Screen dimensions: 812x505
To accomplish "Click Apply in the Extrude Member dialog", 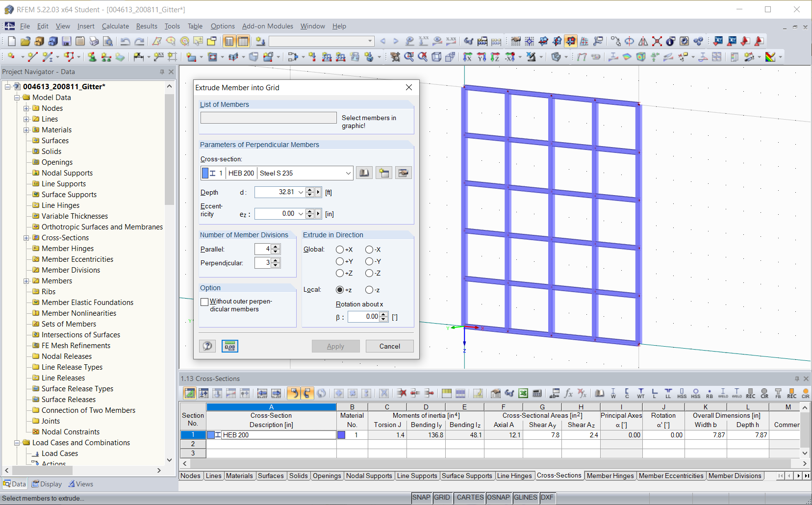I will tap(335, 346).
